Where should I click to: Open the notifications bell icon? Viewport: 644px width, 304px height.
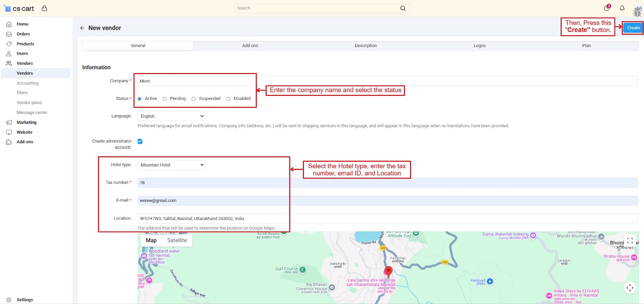[622, 8]
